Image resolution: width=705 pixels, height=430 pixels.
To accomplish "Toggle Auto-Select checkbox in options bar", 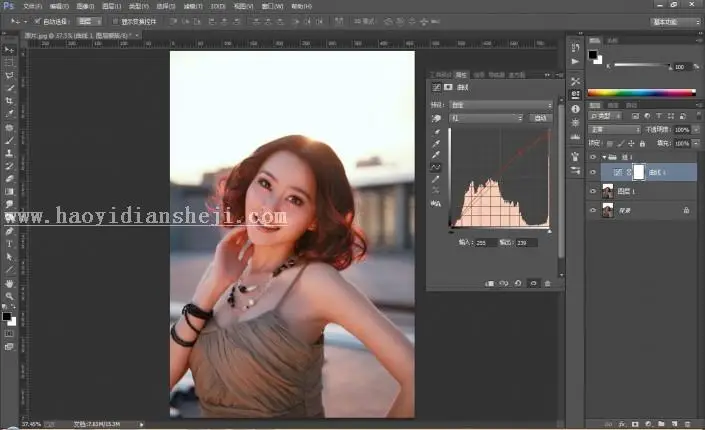I will click(37, 21).
